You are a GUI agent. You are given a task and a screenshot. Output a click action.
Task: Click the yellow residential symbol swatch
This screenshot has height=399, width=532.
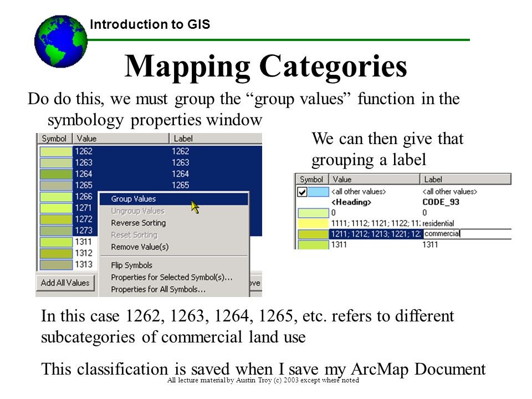(314, 223)
